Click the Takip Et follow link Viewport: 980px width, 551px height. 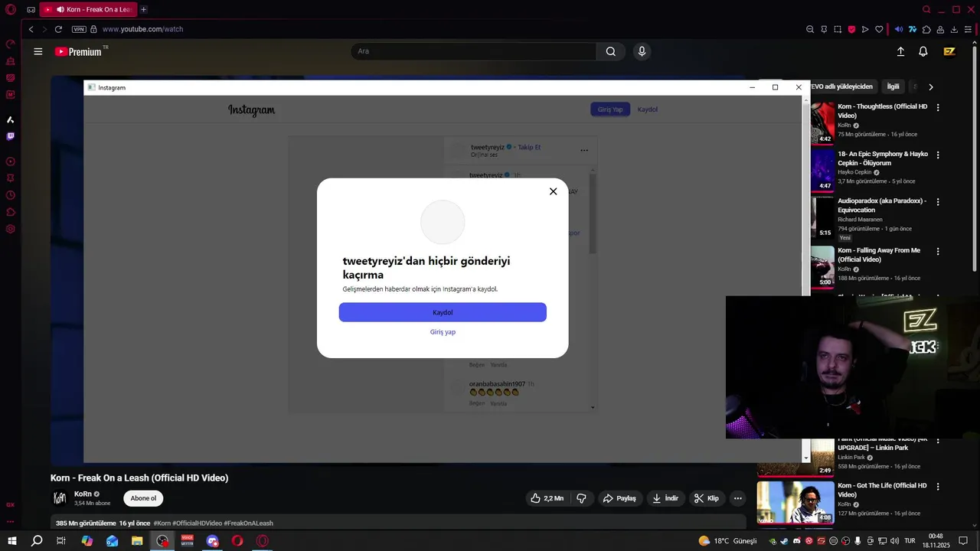[x=529, y=147]
